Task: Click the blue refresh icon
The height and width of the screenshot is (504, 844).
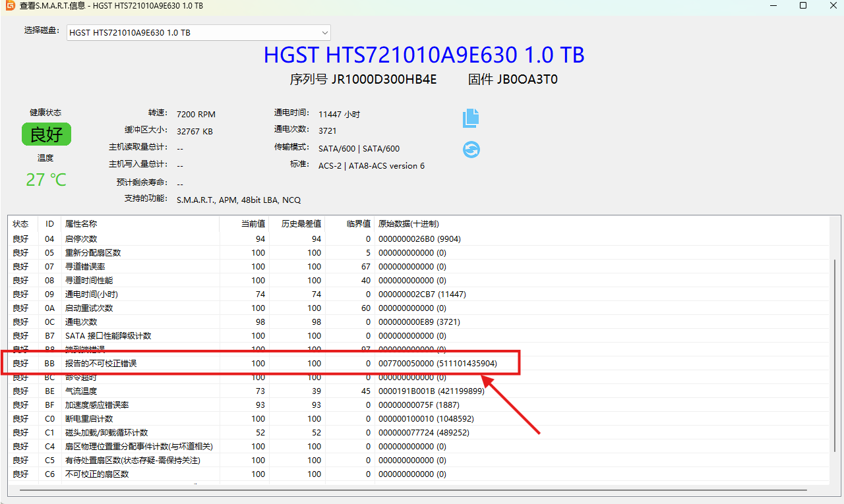Action: point(471,150)
